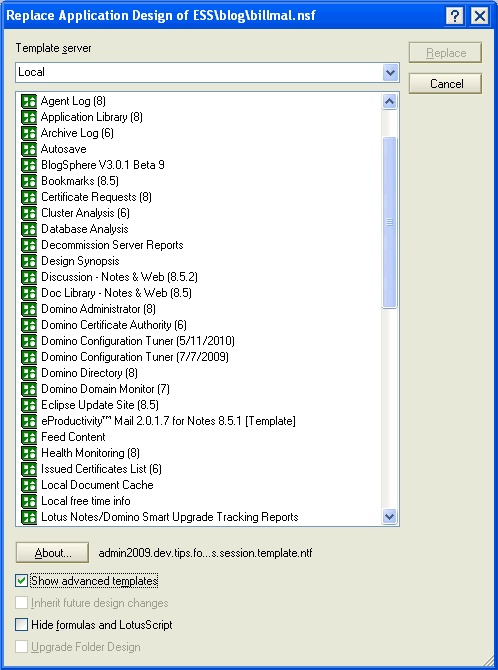Close the dialog with the X button

pos(480,17)
